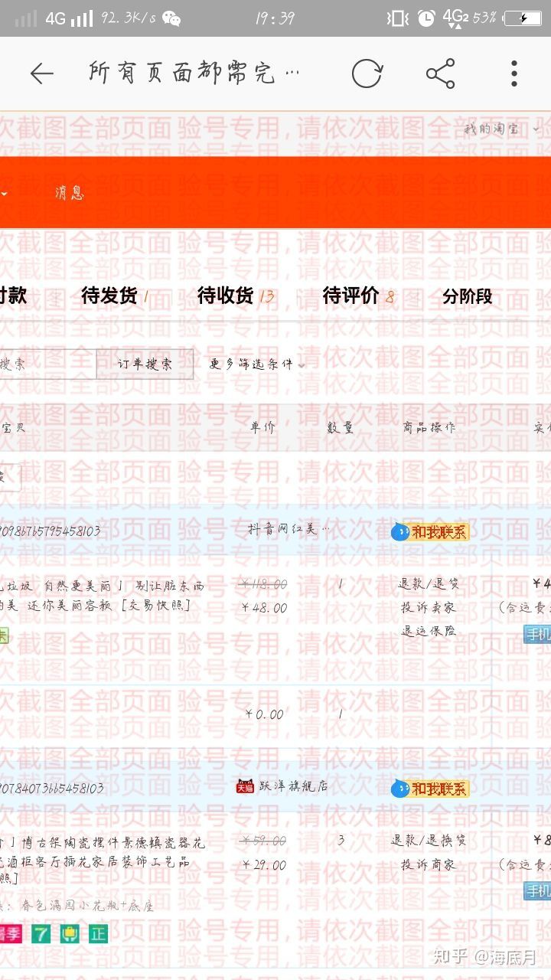
Task: Click the green 正 authenticity badge
Action: pyautogui.click(x=98, y=933)
